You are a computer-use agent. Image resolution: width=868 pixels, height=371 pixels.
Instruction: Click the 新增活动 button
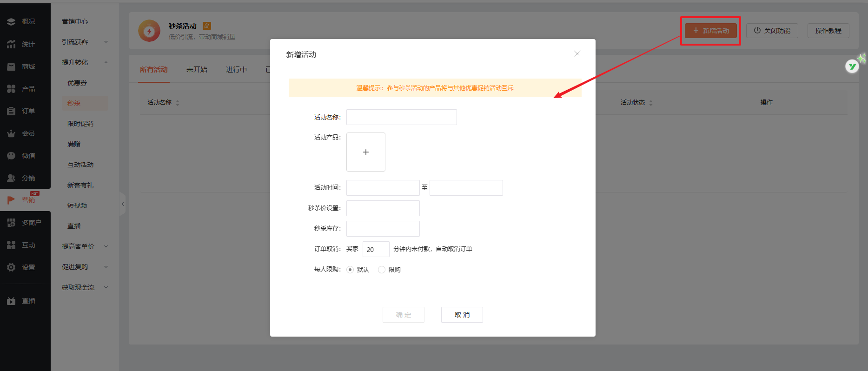(x=711, y=31)
